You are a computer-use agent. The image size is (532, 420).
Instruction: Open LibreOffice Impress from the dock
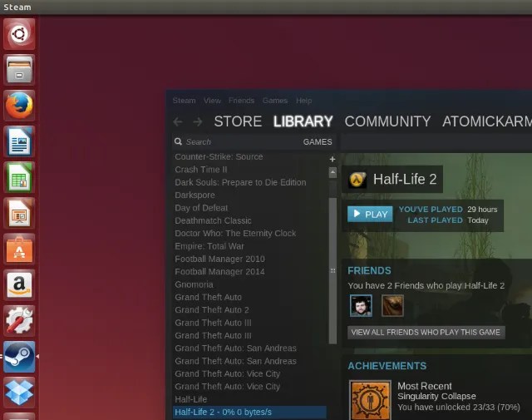click(19, 213)
